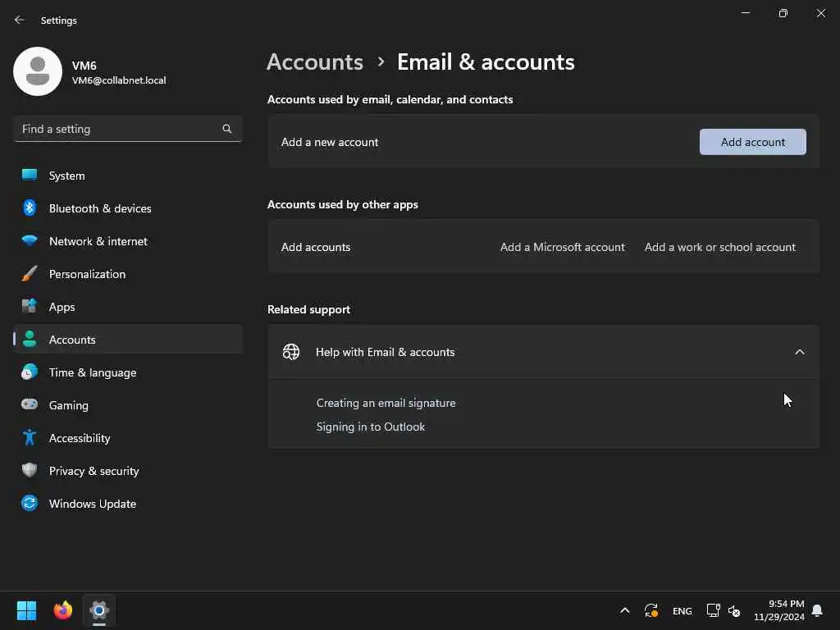Show hidden icons with the tray chevron
Image resolution: width=840 pixels, height=630 pixels.
(624, 610)
